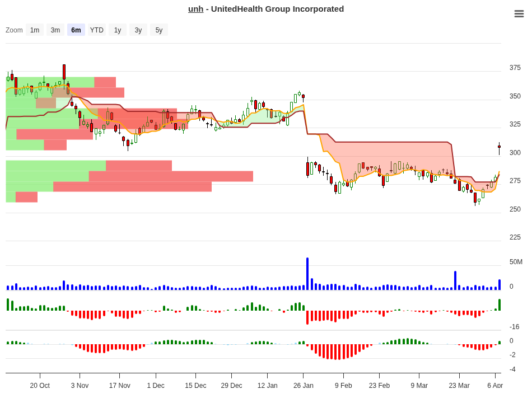
Task: Set zoom range to 1m
Action: [x=35, y=30]
